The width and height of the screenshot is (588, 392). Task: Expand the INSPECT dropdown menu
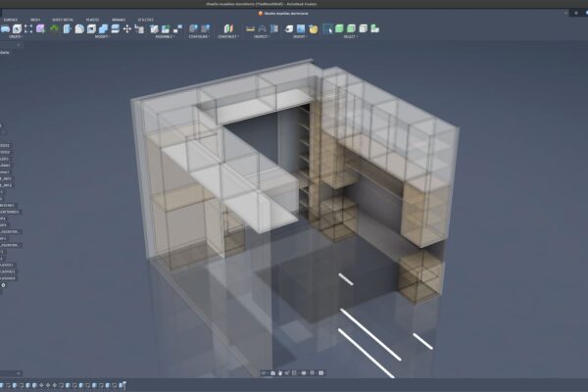point(262,37)
